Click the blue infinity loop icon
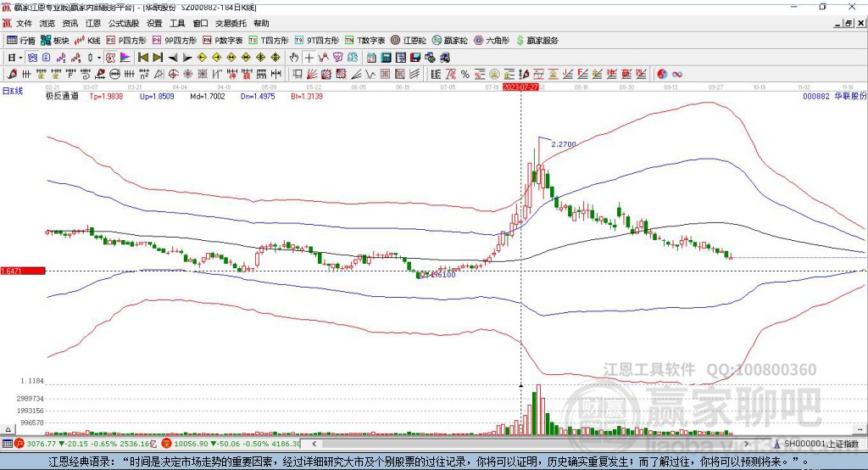The height and width of the screenshot is (470, 868). (677, 74)
